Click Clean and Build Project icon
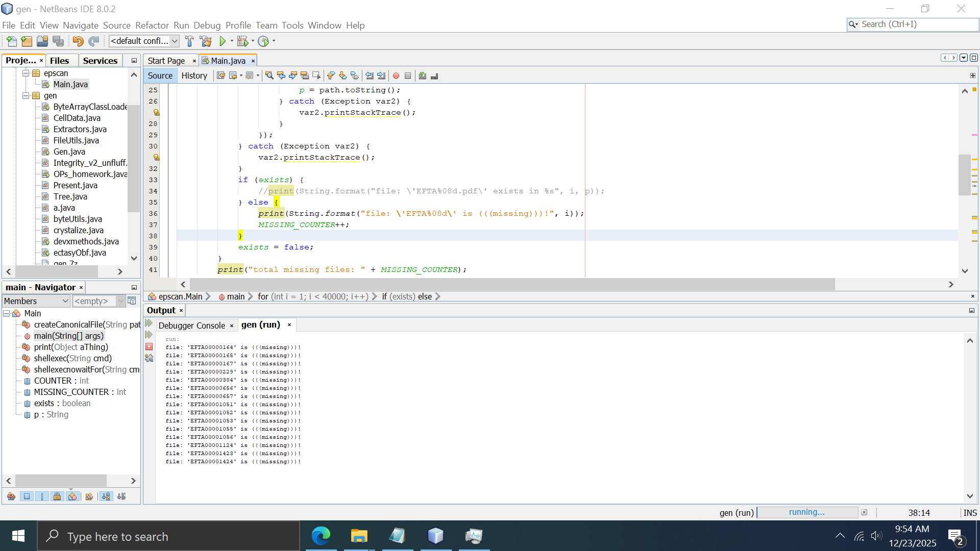Image resolution: width=980 pixels, height=551 pixels. [x=206, y=41]
